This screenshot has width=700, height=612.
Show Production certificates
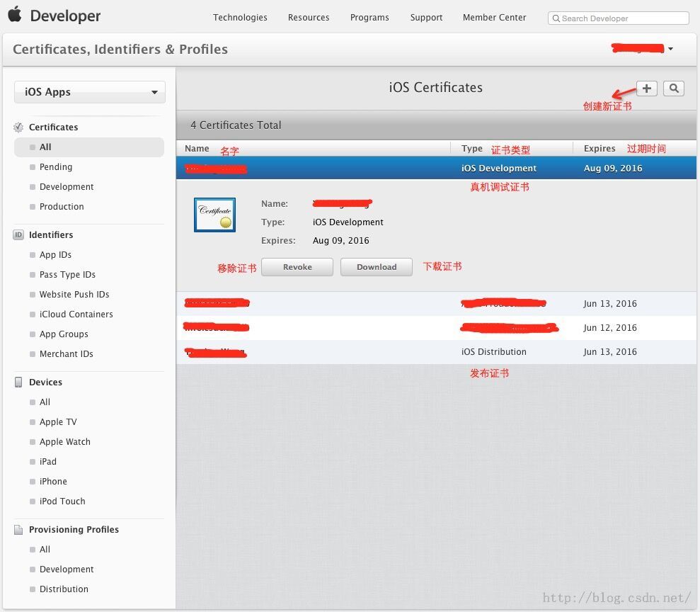tap(62, 207)
